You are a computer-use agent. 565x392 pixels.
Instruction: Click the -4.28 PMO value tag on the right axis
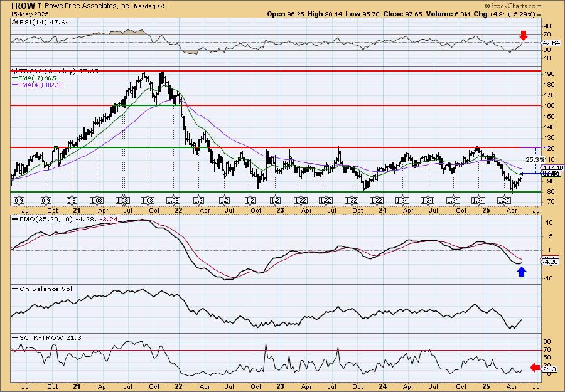551,262
